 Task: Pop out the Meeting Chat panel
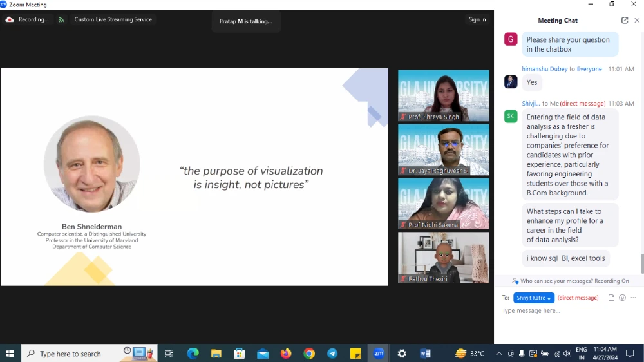click(x=625, y=21)
